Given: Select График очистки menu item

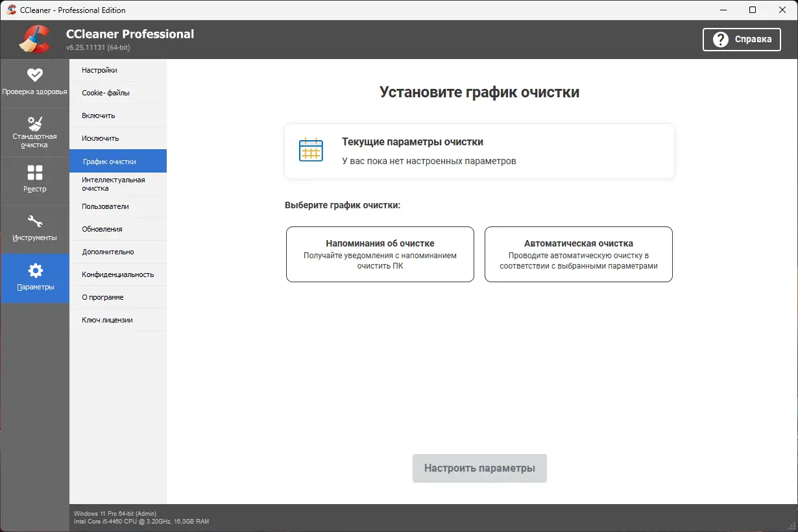Looking at the screenshot, I should click(118, 161).
